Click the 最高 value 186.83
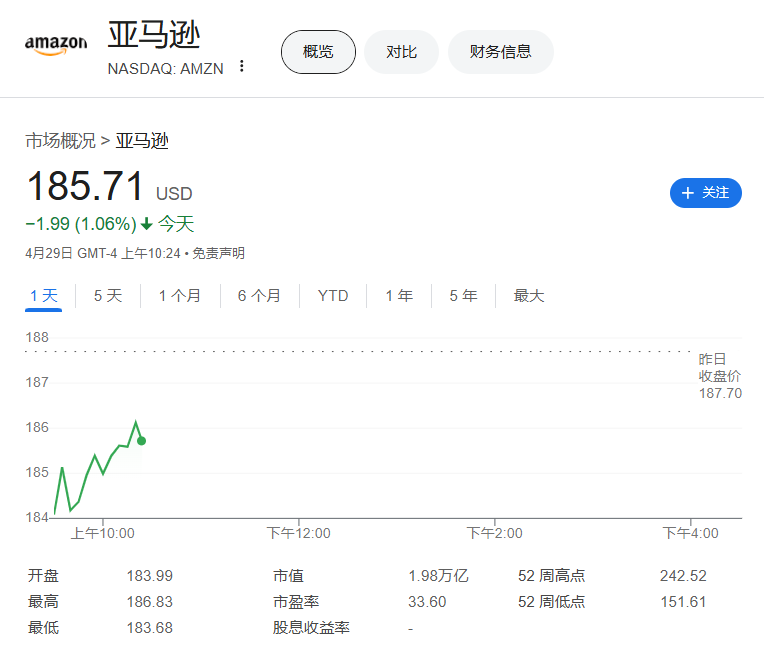Image resolution: width=764 pixels, height=647 pixels. [x=150, y=602]
